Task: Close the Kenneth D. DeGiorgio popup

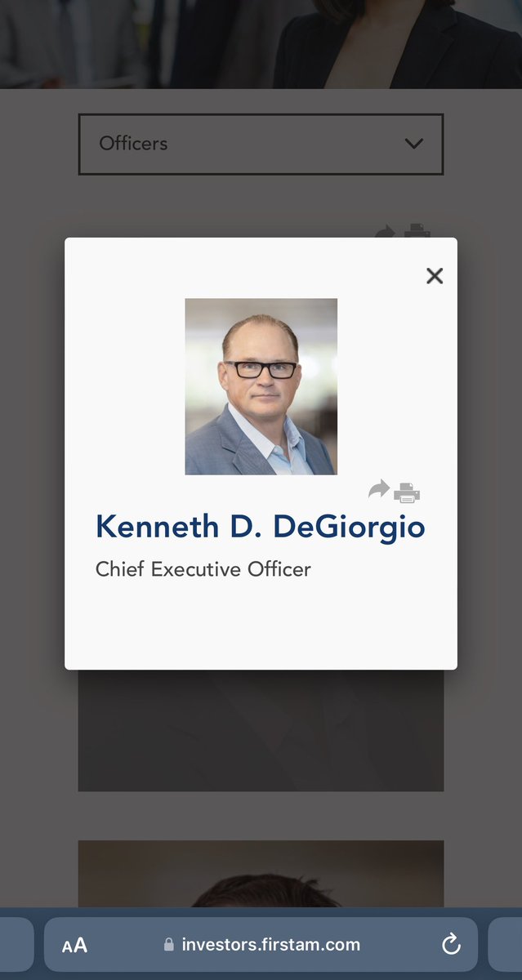Action: coord(435,276)
